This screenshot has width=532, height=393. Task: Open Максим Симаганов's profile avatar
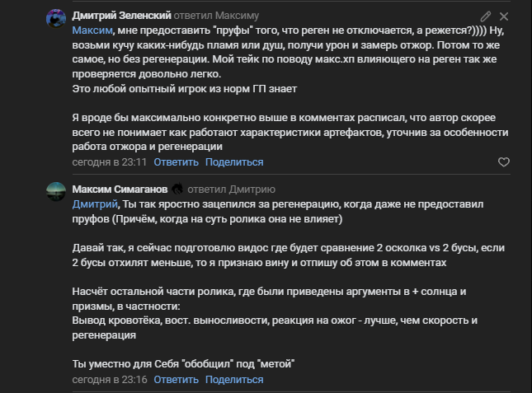click(x=55, y=192)
